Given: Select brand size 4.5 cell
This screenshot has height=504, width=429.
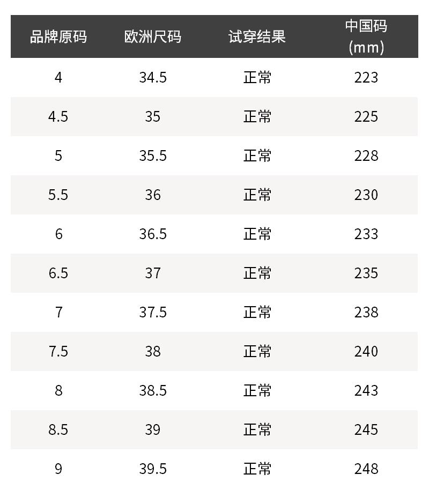Looking at the screenshot, I should click(x=58, y=117).
